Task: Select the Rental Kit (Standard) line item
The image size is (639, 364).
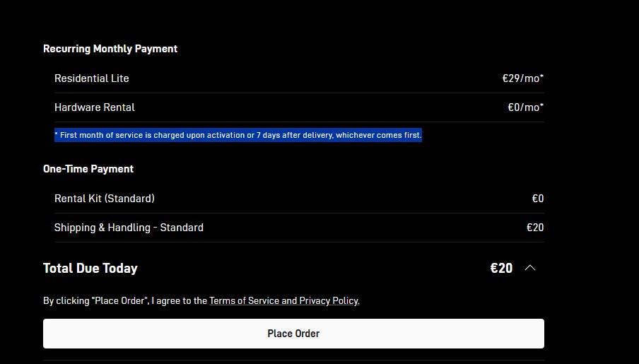Action: coord(105,199)
